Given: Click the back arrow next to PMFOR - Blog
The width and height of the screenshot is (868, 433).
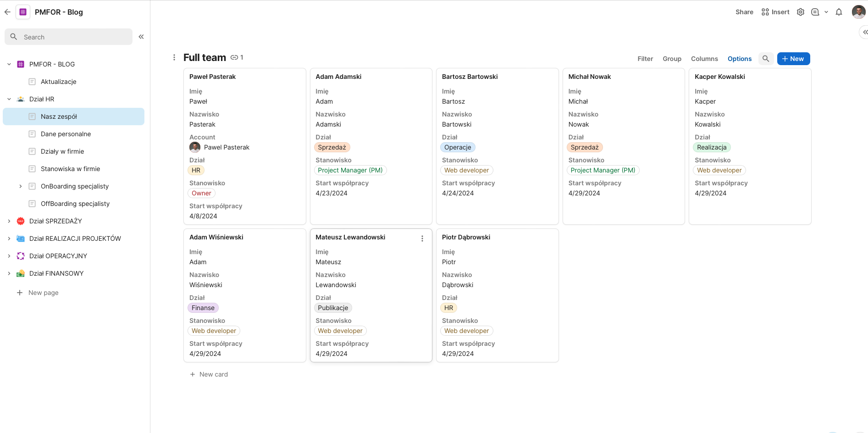Looking at the screenshot, I should 7,12.
